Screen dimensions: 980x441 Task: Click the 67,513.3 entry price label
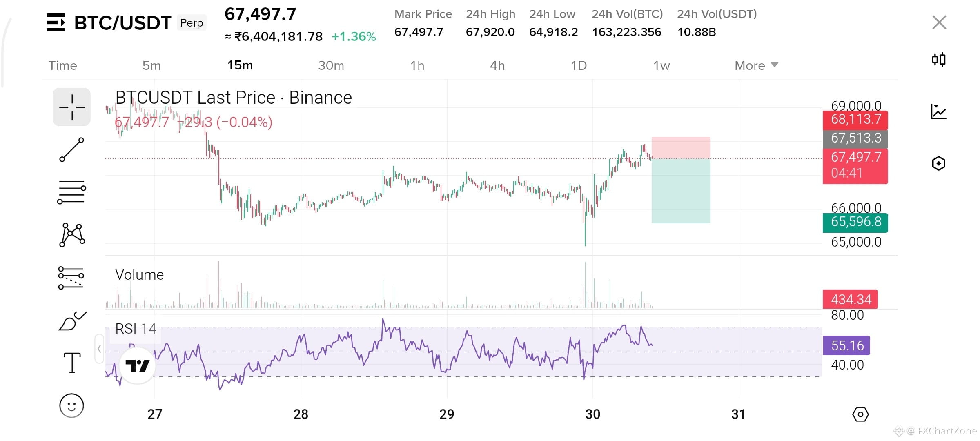855,138
